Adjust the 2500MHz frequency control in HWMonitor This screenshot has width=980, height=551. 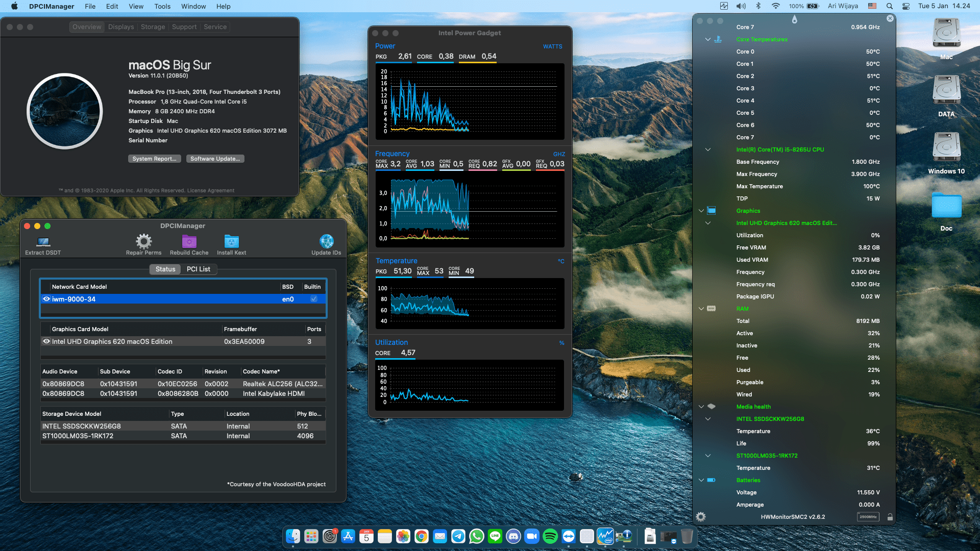click(x=868, y=516)
